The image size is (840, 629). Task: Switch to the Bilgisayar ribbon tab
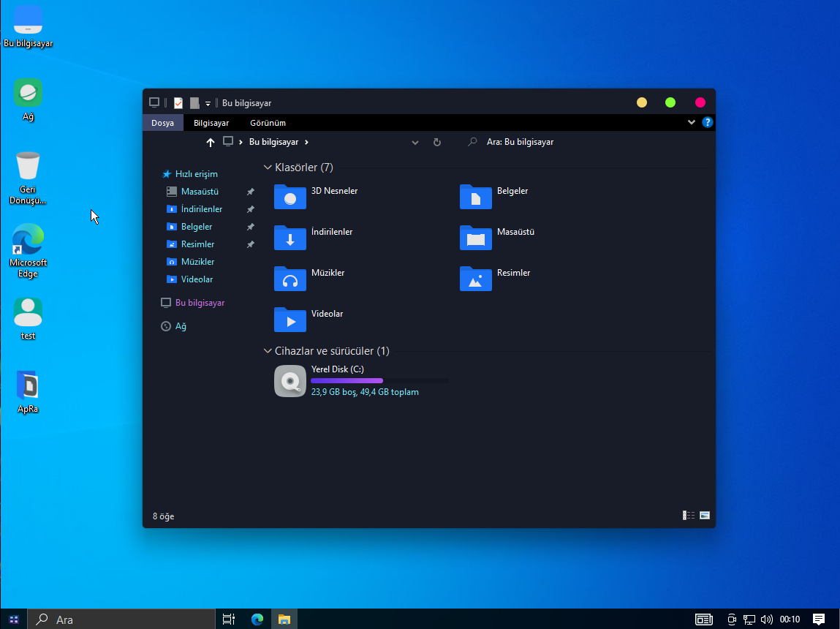click(211, 123)
